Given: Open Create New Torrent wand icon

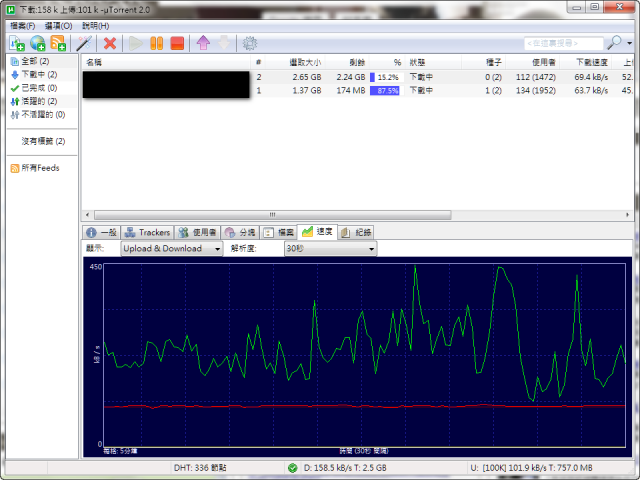Looking at the screenshot, I should point(84,43).
